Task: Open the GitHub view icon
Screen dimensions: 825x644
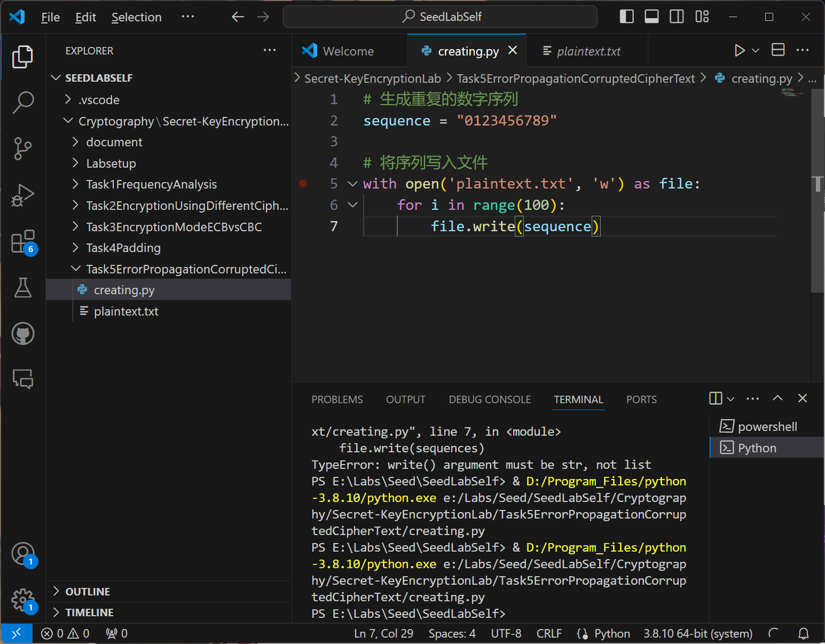Action: click(x=23, y=334)
